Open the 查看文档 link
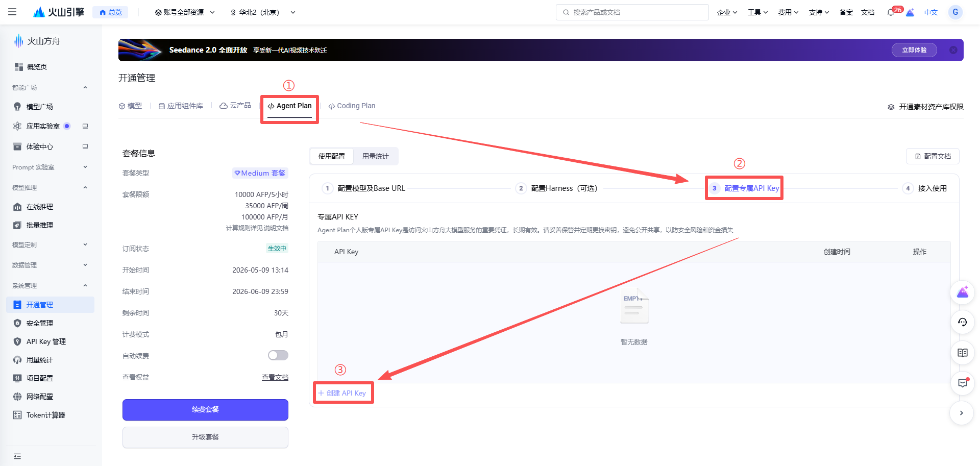Screen dimensions: 980x466 pos(275,377)
